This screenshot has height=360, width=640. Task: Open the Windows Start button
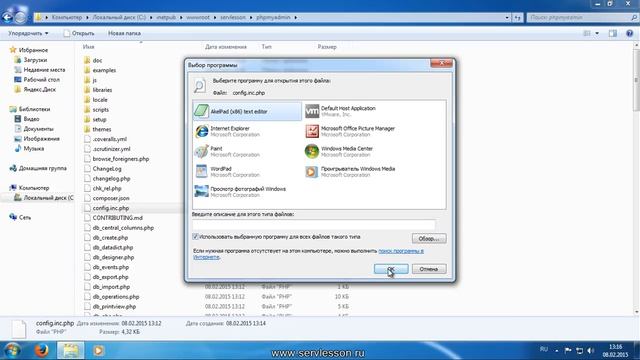pyautogui.click(x=12, y=350)
